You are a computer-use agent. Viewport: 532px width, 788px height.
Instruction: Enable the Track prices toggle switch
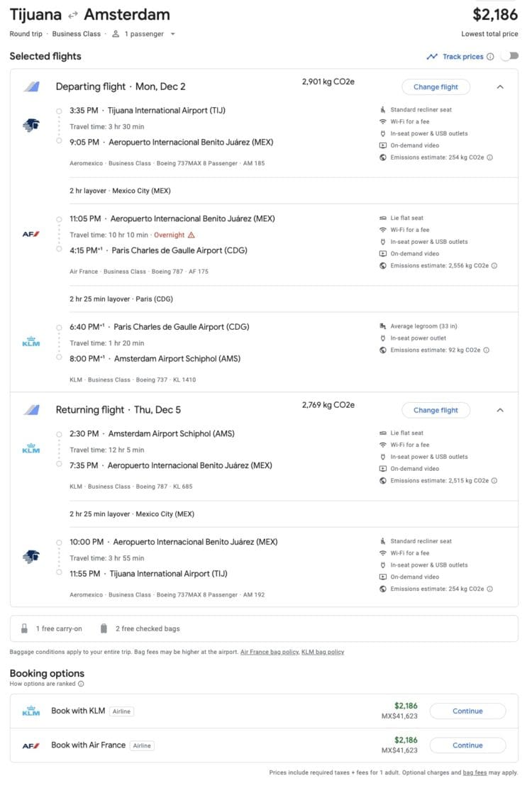tap(509, 55)
